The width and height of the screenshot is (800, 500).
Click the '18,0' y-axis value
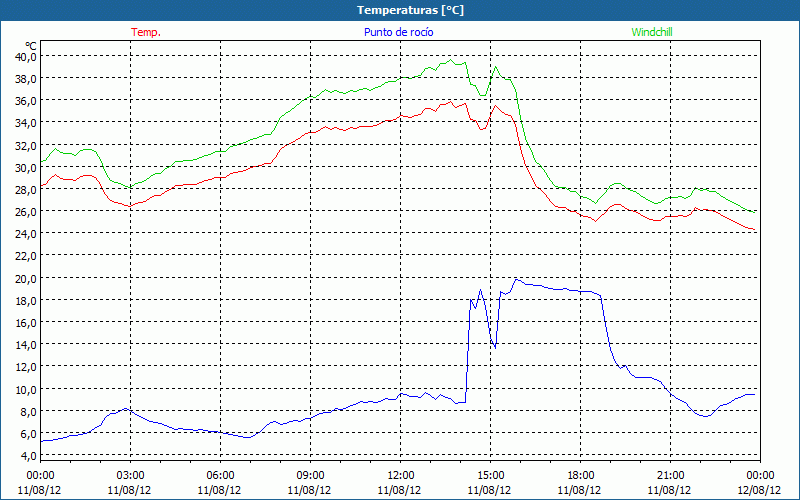point(26,301)
